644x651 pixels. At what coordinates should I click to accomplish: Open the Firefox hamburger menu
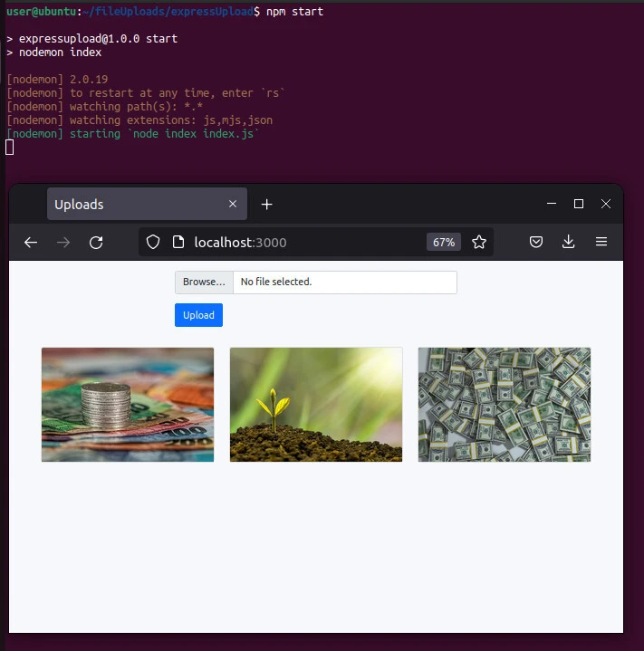point(601,242)
